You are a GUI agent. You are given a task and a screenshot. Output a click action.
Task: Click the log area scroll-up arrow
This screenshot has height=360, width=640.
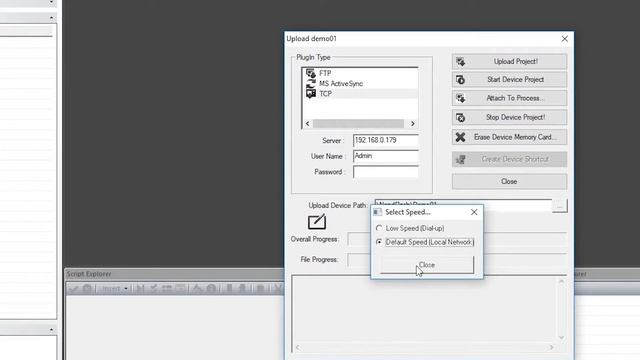[561, 282]
